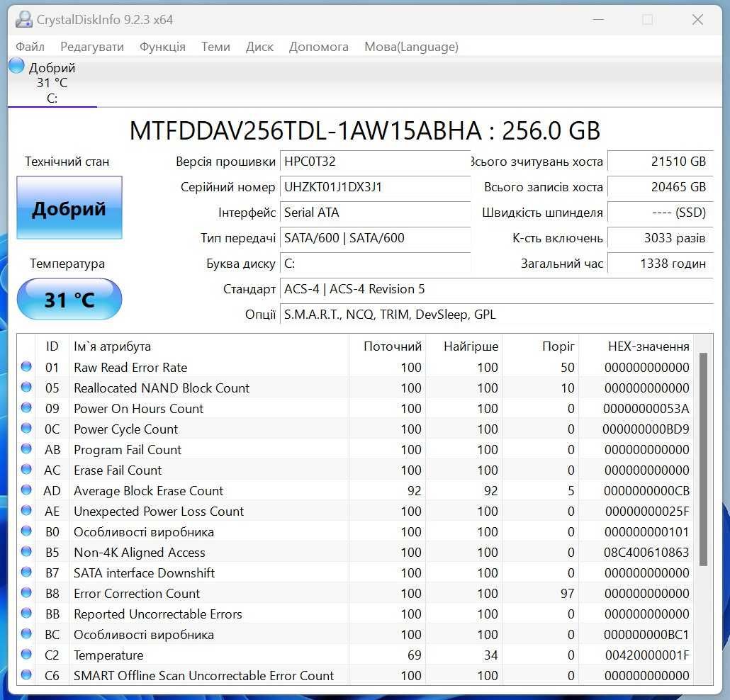The width and height of the screenshot is (730, 700).
Task: Click status orb for Power On Hours Count
Action: click(26, 407)
